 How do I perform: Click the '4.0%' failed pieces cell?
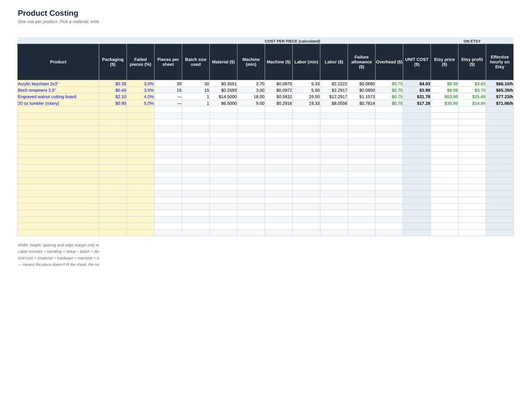pyautogui.click(x=141, y=97)
